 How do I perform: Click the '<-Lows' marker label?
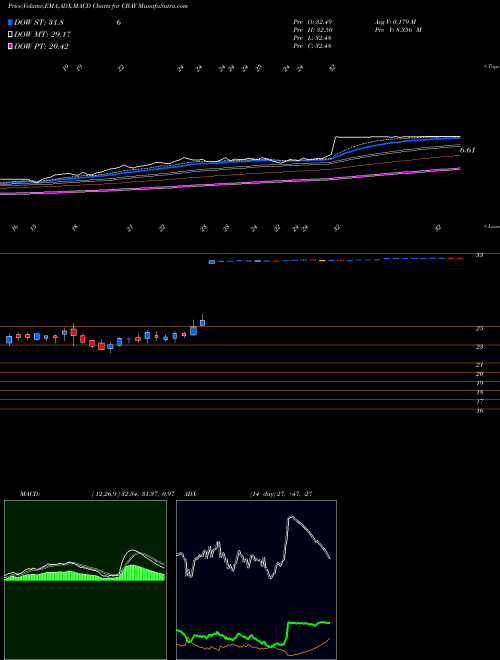491,226
